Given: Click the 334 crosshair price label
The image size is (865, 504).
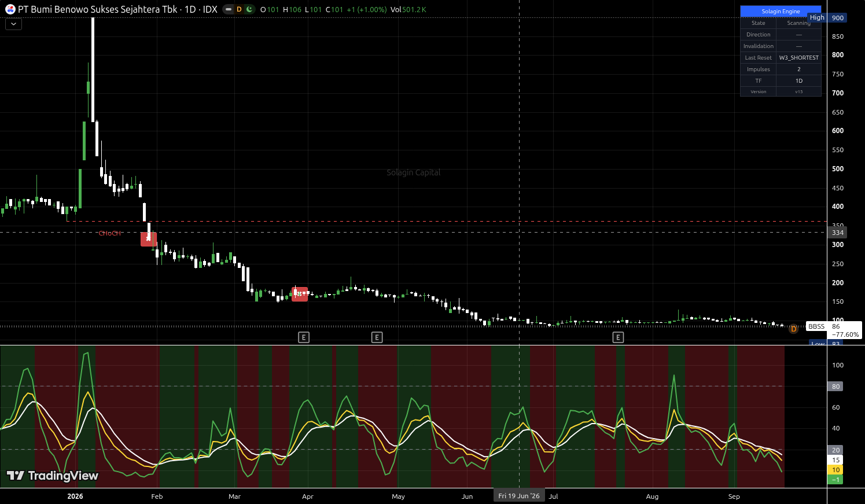Looking at the screenshot, I should tap(837, 233).
